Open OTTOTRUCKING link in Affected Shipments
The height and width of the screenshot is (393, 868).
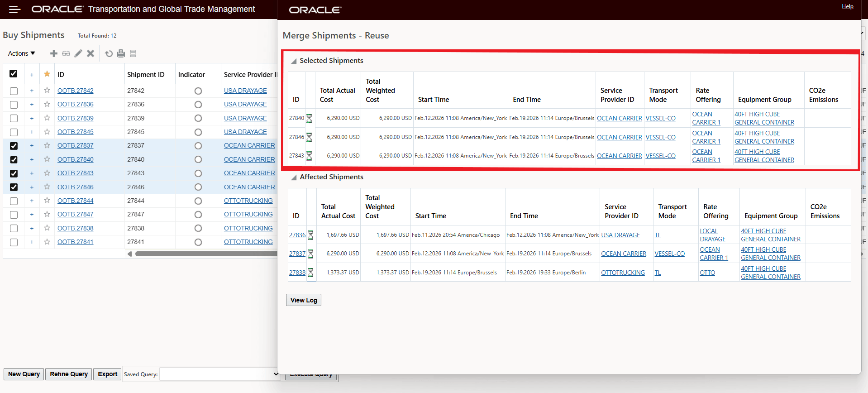coord(623,273)
